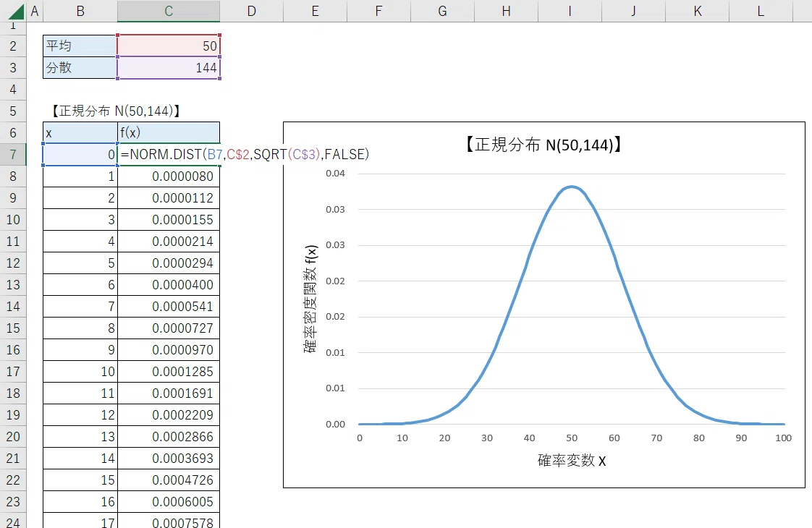
Task: Click x cell containing 13
Action: (80, 436)
